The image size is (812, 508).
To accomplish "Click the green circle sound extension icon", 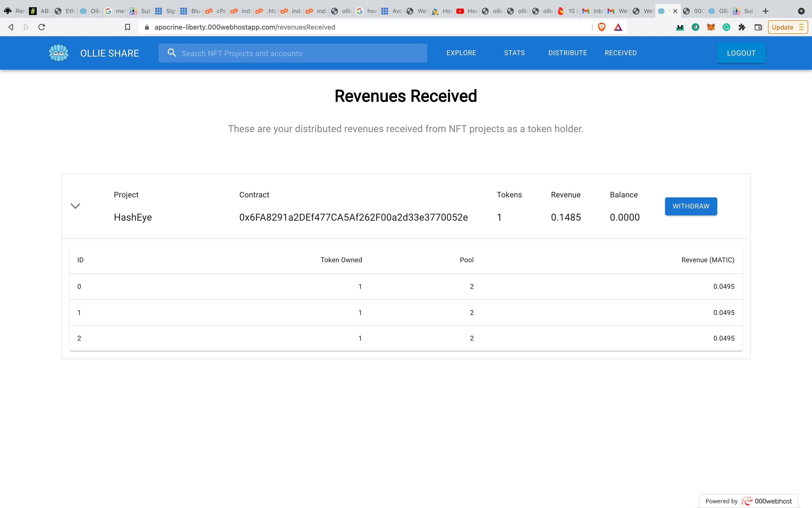I will (x=695, y=27).
